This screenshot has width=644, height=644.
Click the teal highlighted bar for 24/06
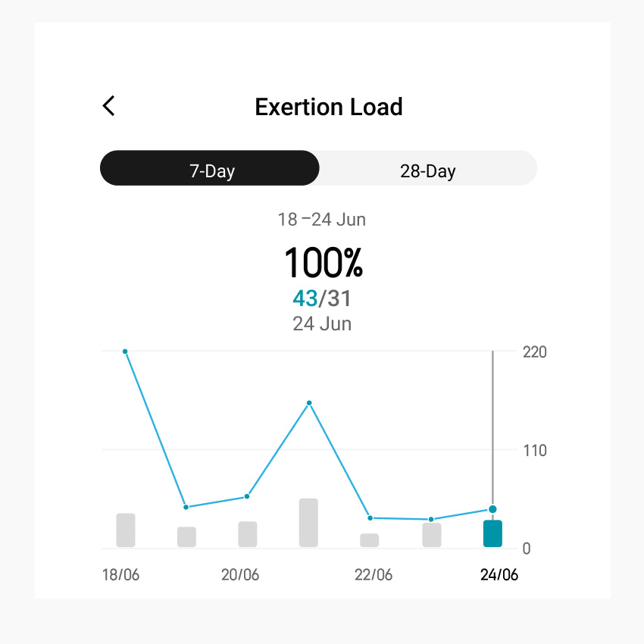492,533
